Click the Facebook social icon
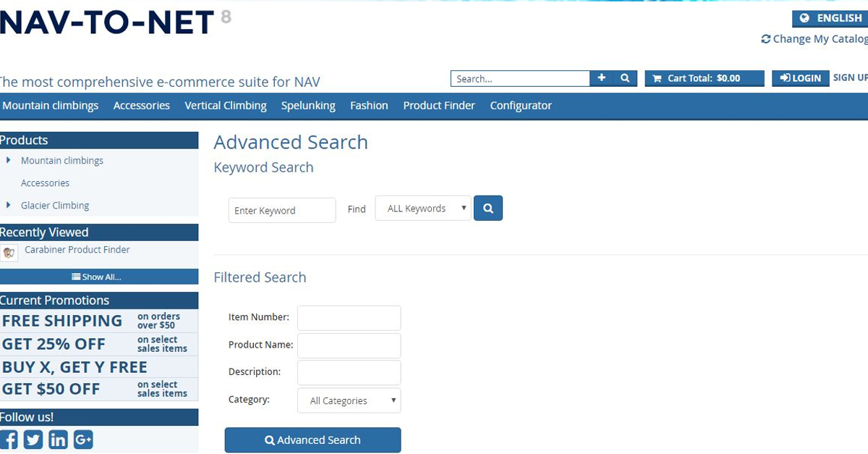868x454 pixels. click(9, 440)
